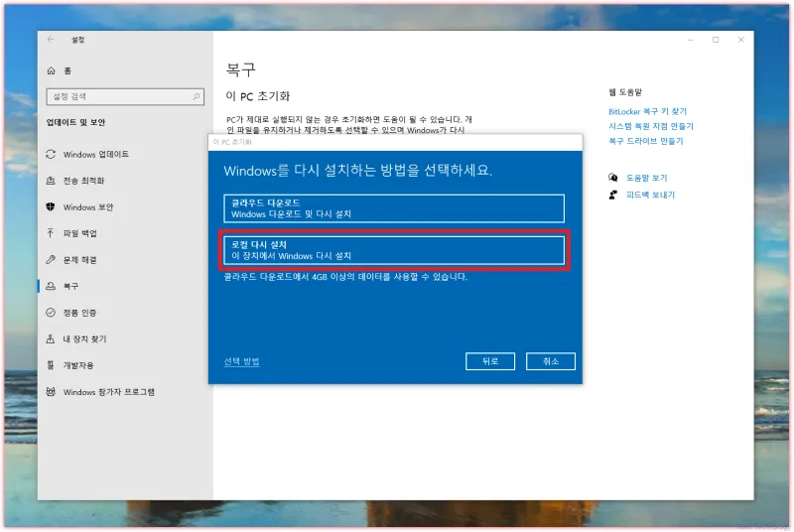
Task: Click the 취소 button in dialog
Action: 551,361
